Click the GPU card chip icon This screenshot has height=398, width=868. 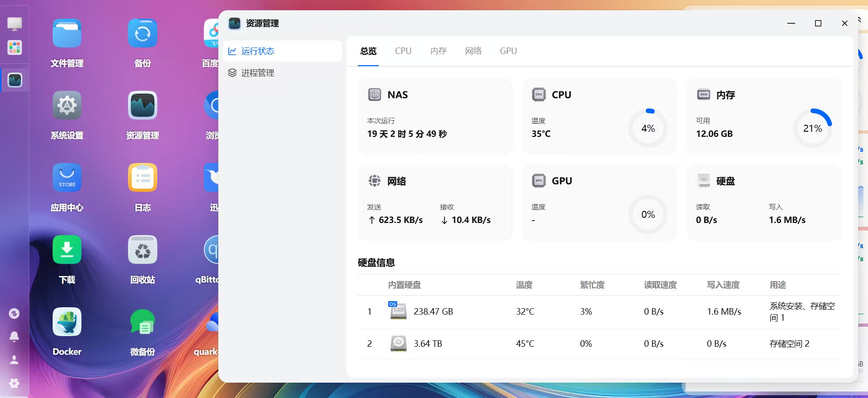[539, 181]
